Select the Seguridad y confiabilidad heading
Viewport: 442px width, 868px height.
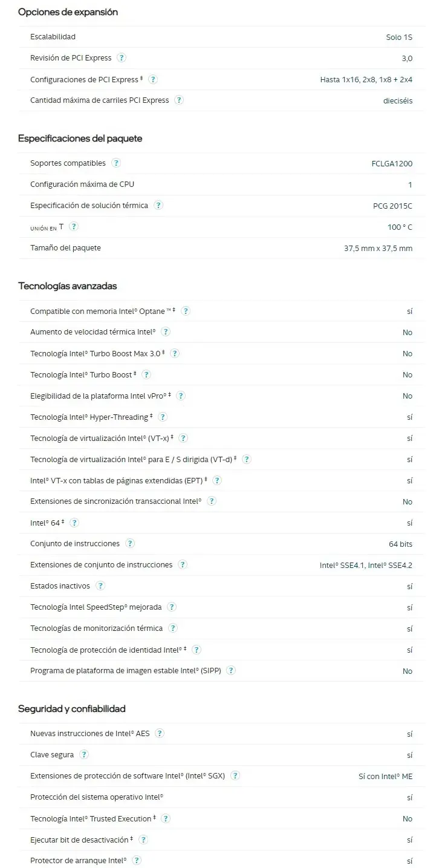point(71,708)
